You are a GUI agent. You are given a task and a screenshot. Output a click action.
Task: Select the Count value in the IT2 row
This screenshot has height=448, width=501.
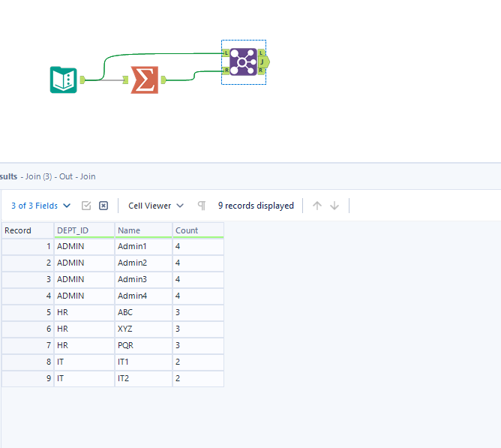[198, 379]
